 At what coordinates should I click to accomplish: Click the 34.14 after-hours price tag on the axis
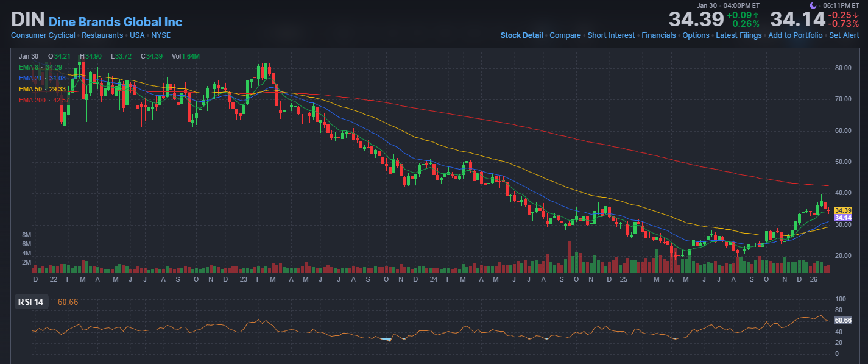[x=842, y=218]
